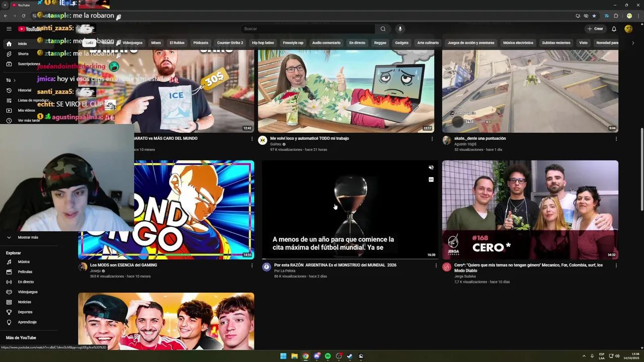Click the Crear button
Screen dimensions: 644x362
click(x=595, y=29)
